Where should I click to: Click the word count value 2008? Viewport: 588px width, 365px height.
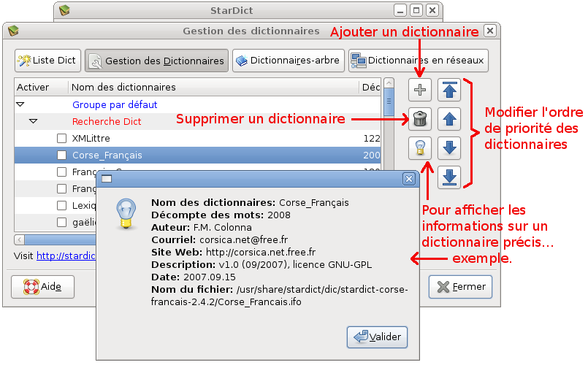coord(278,215)
